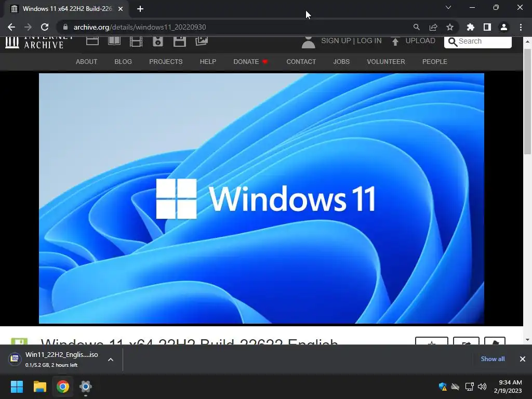This screenshot has height=399, width=532.
Task: Open the PEOPLE menu item
Action: [x=435, y=62]
